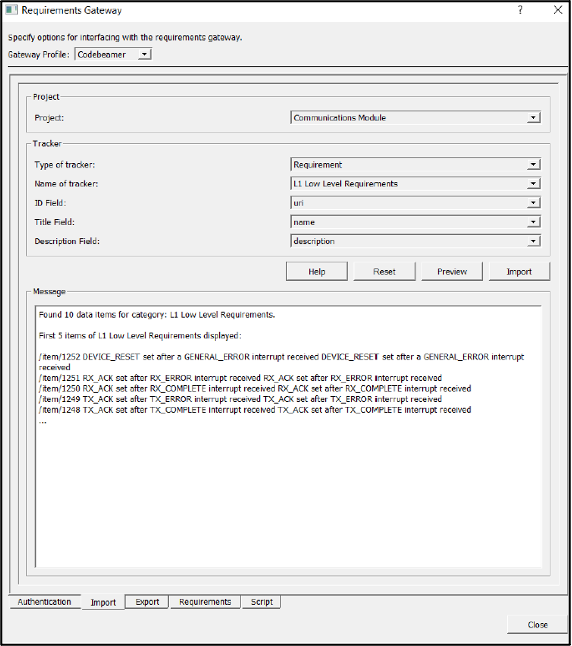Click the 'ID Field:' label
Screen dimensions: 572x646
50,203
